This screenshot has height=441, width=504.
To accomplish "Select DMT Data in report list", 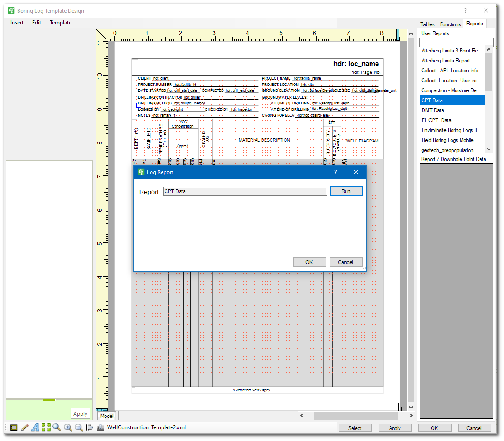I will (433, 110).
